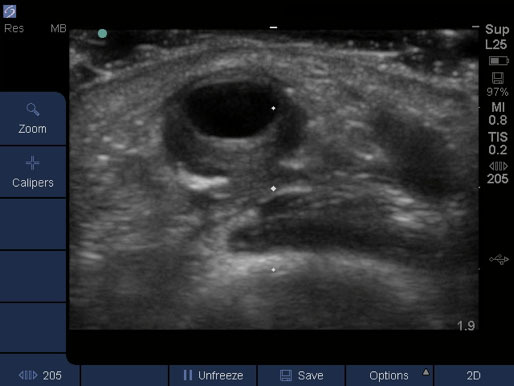Click the SonoSite logo icon
The width and height of the screenshot is (514, 386).
10,11
